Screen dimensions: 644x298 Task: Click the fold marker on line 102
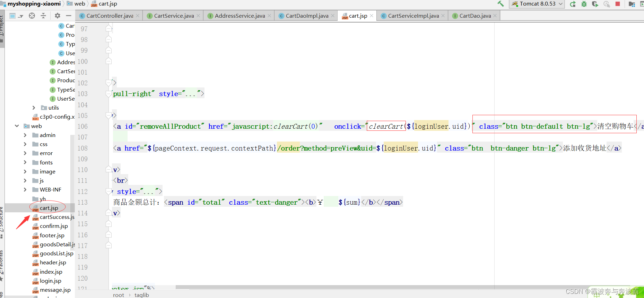[x=108, y=83]
